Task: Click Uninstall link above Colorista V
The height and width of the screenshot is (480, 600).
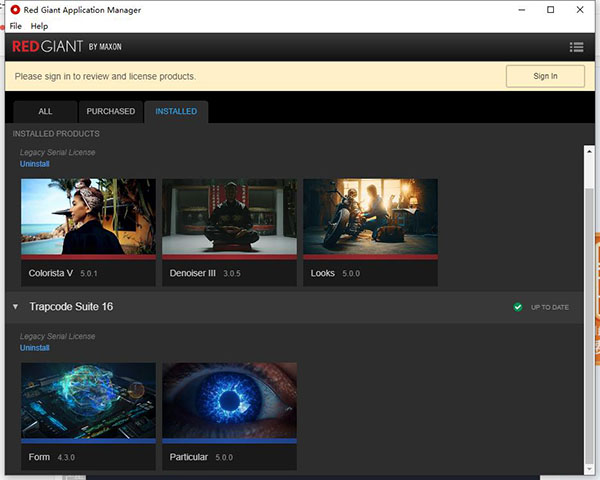Action: click(x=35, y=164)
